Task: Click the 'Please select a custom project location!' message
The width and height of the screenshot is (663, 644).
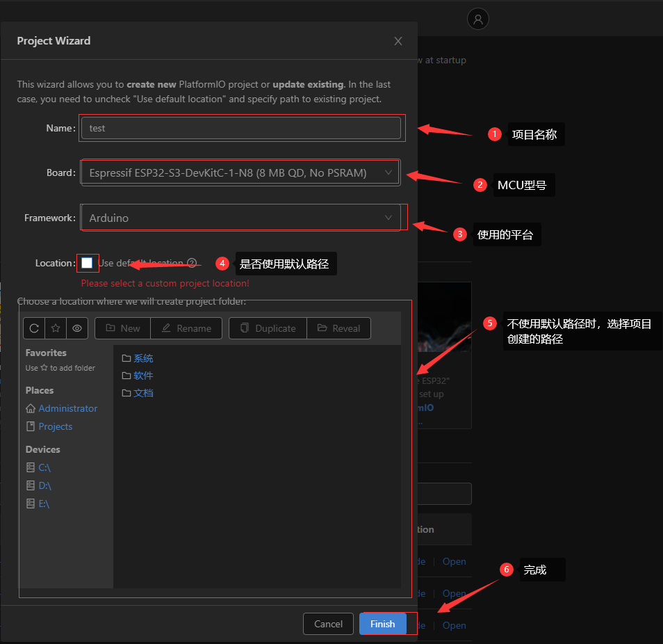Action: click(x=165, y=284)
